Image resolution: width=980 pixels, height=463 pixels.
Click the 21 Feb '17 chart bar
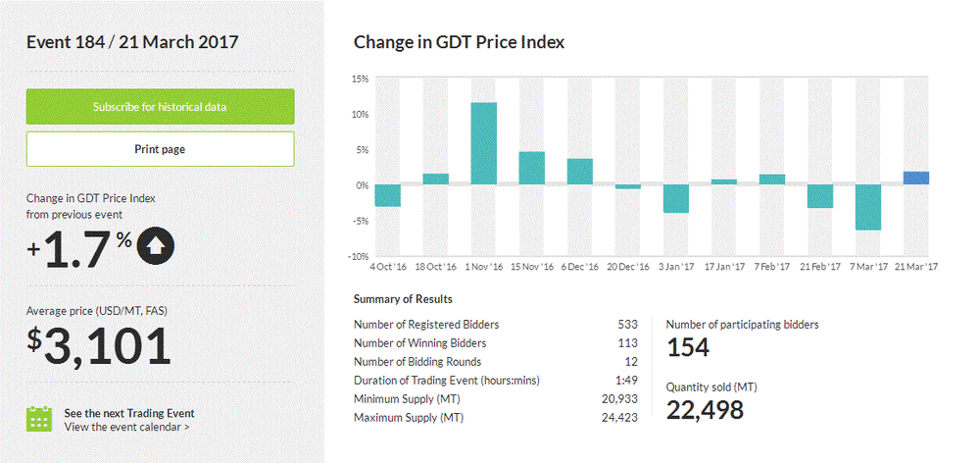click(x=819, y=196)
